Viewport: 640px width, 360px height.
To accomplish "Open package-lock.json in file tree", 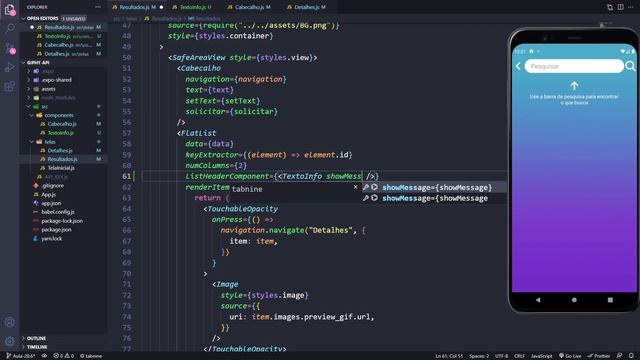I will click(x=62, y=221).
